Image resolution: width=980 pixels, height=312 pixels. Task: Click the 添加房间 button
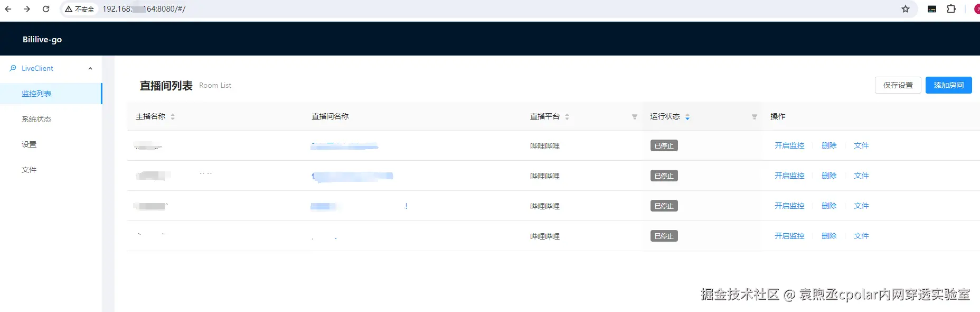949,85
